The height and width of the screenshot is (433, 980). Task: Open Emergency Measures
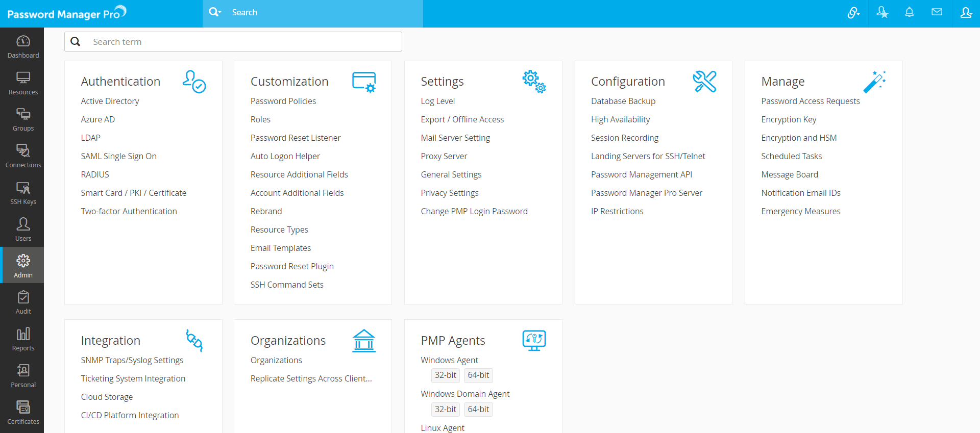(801, 211)
